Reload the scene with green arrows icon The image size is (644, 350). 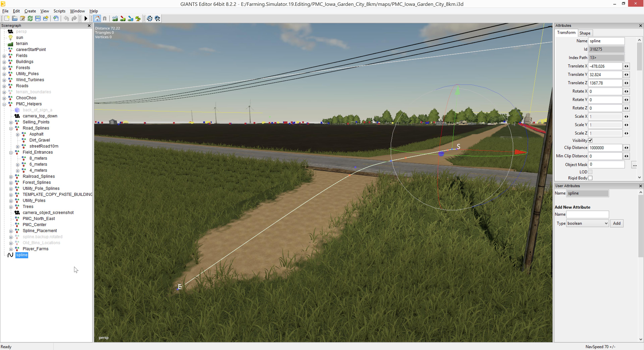pyautogui.click(x=30, y=18)
